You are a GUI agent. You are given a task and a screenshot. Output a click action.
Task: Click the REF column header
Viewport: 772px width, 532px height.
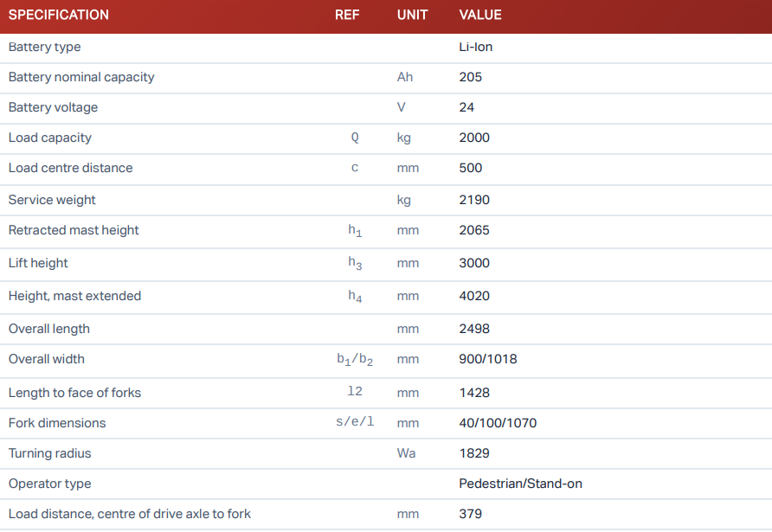pyautogui.click(x=347, y=15)
